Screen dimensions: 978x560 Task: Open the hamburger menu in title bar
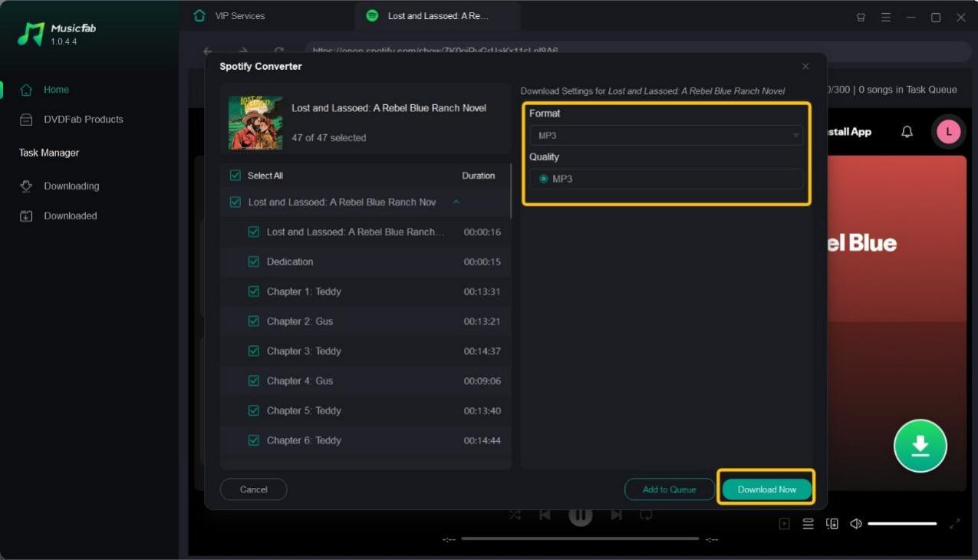click(x=886, y=18)
